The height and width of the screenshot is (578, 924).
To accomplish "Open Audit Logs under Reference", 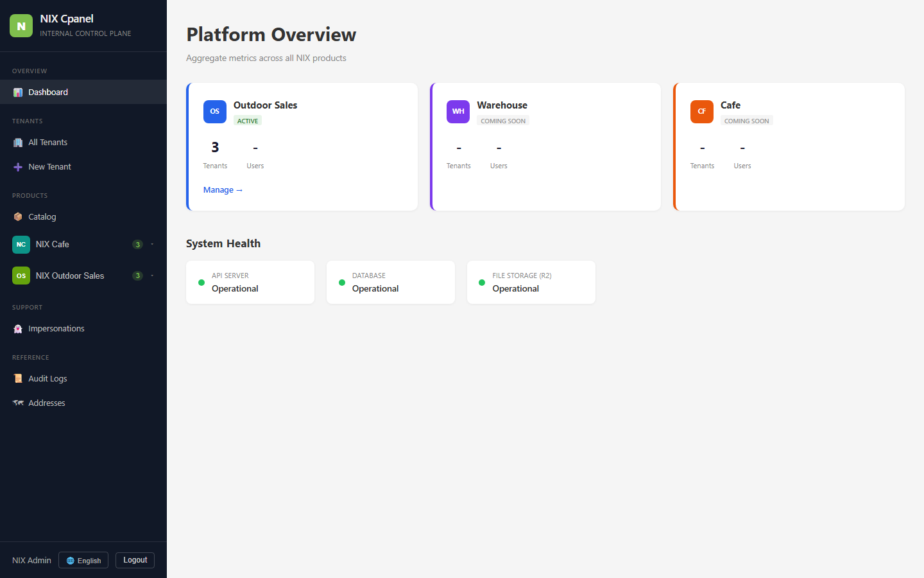I will coord(83,379).
